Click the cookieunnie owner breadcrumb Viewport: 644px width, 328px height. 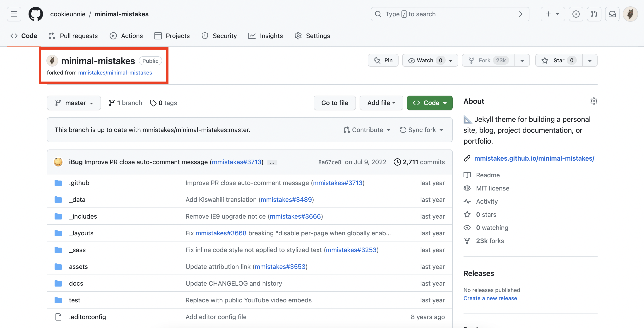click(68, 14)
